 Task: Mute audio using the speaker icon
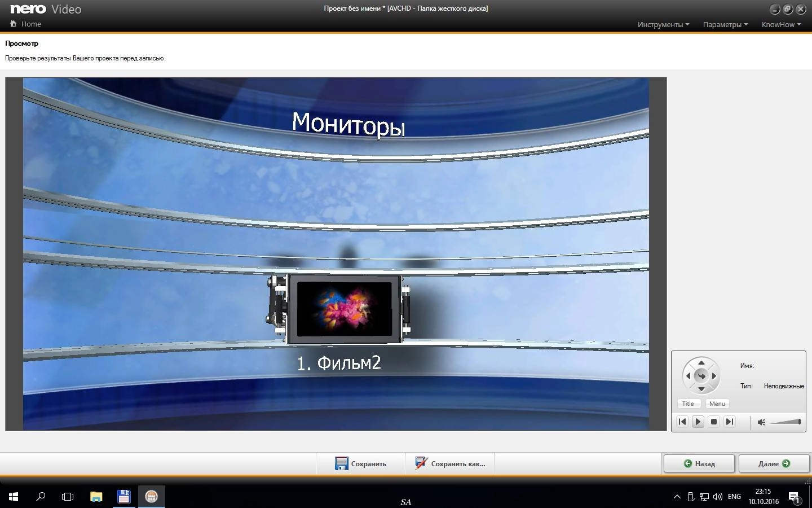pos(761,422)
